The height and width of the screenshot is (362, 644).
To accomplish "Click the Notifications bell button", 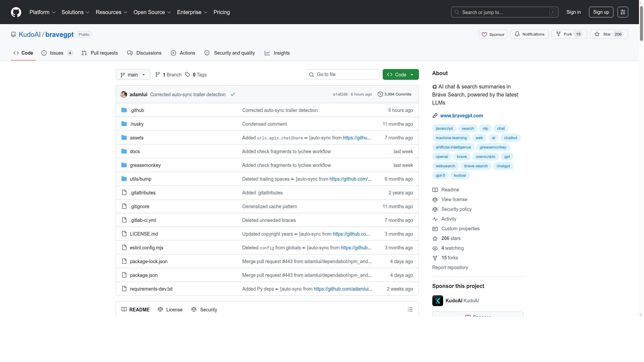I will (529, 34).
